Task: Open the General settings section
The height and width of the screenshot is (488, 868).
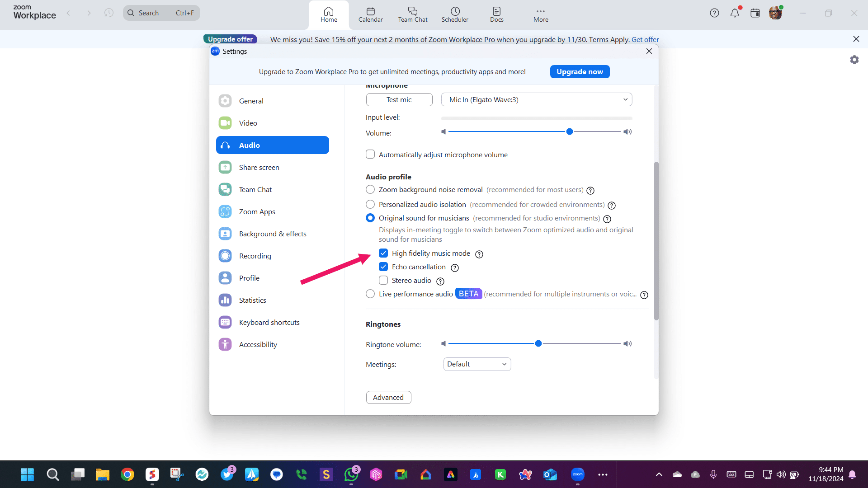Action: tap(272, 101)
